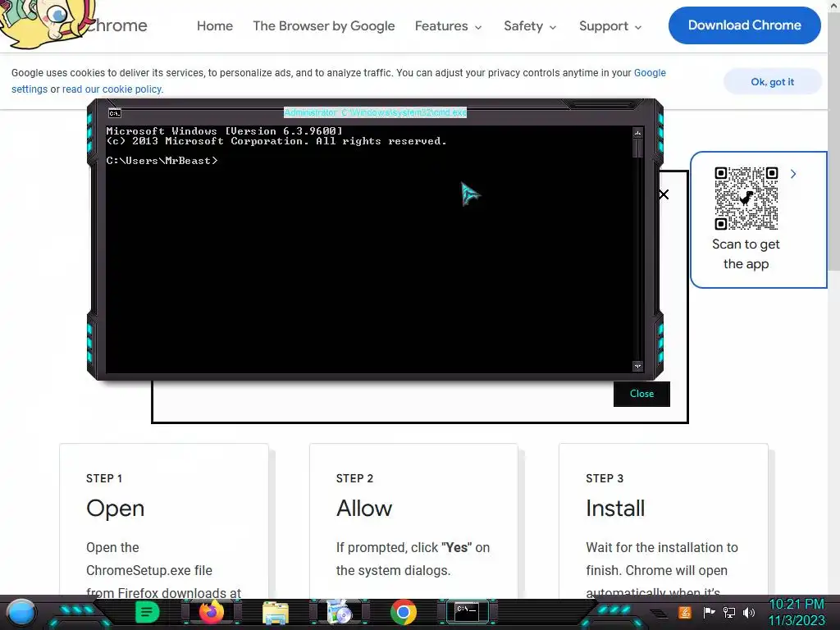Open File Explorer from the taskbar
The height and width of the screenshot is (630, 840).
(x=276, y=613)
